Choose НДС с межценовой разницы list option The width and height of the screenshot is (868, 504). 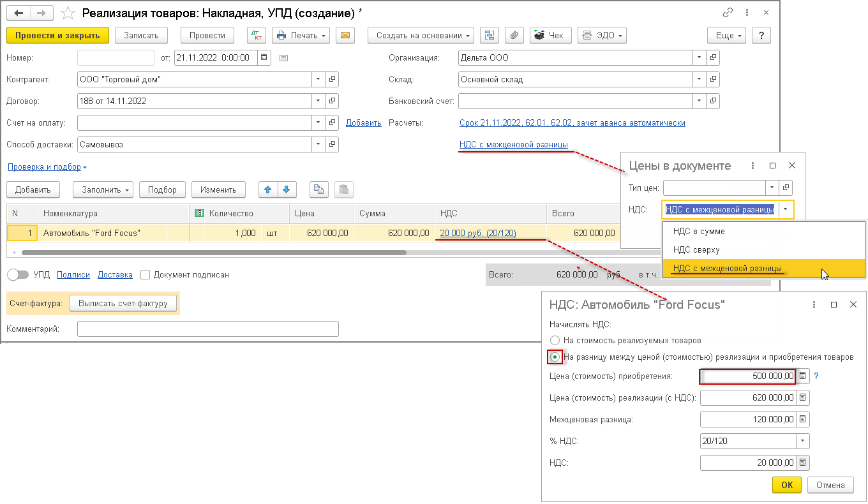(765, 269)
